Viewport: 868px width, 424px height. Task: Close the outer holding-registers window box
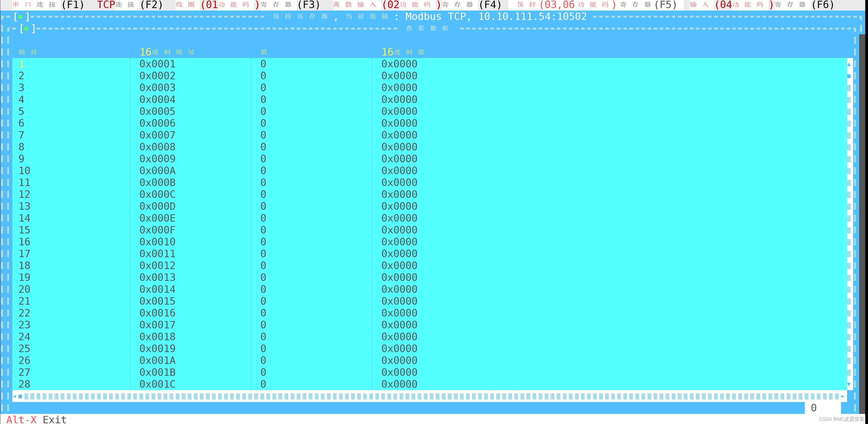(20, 16)
